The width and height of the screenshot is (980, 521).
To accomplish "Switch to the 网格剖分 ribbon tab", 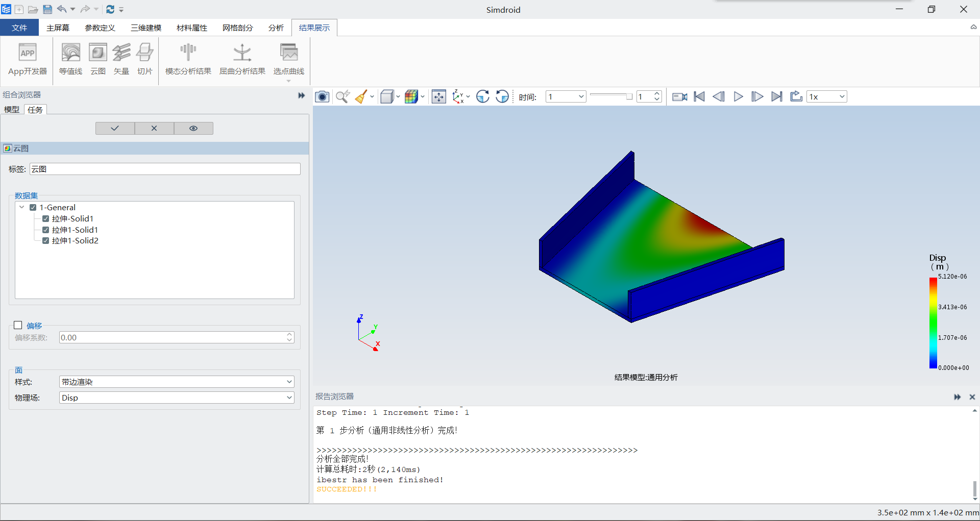I will point(237,28).
